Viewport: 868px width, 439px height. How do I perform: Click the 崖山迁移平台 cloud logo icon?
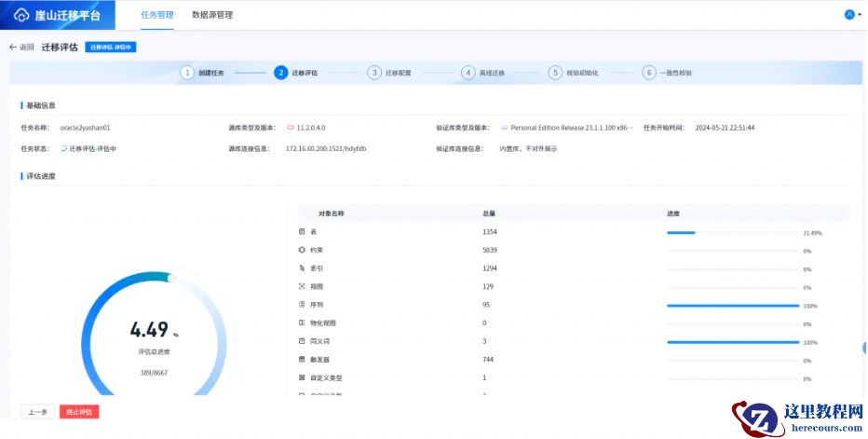(21, 15)
